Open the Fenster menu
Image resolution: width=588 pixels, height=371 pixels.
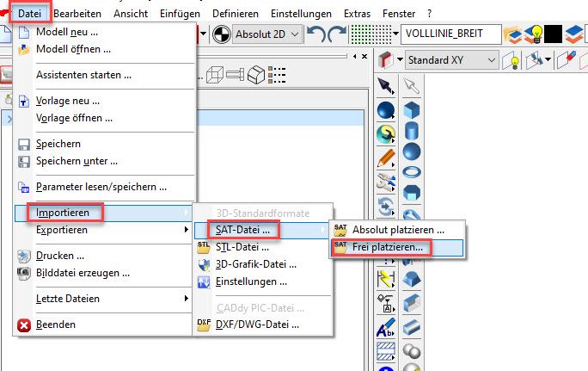(x=399, y=14)
